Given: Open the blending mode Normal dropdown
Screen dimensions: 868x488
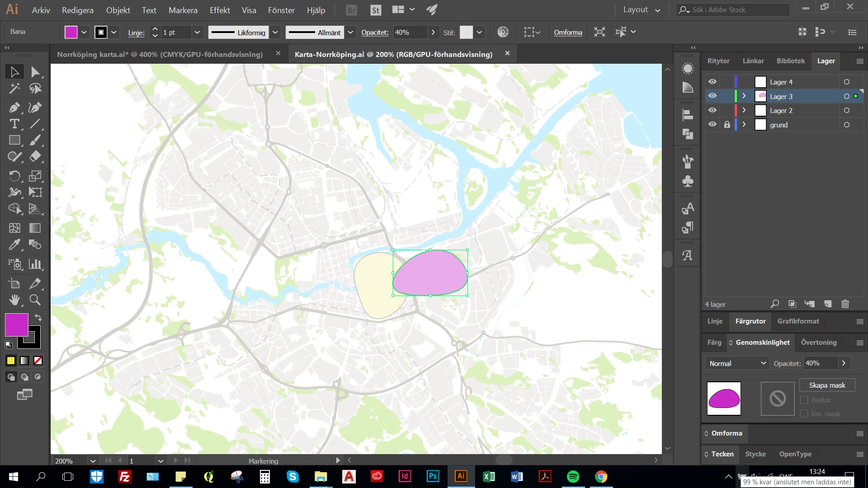Looking at the screenshot, I should tap(737, 363).
